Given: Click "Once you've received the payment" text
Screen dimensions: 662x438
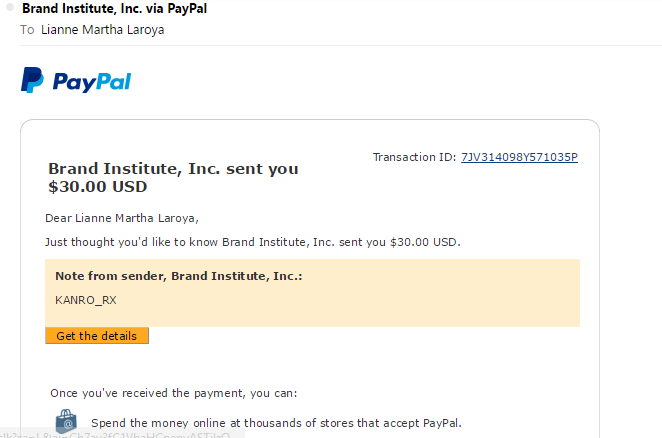Looking at the screenshot, I should (173, 393).
